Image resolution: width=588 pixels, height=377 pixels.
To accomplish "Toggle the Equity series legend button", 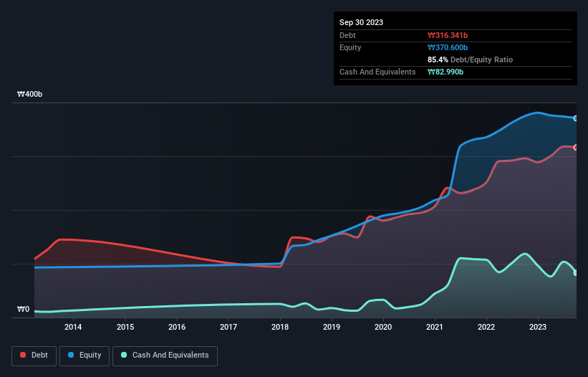I will point(85,355).
